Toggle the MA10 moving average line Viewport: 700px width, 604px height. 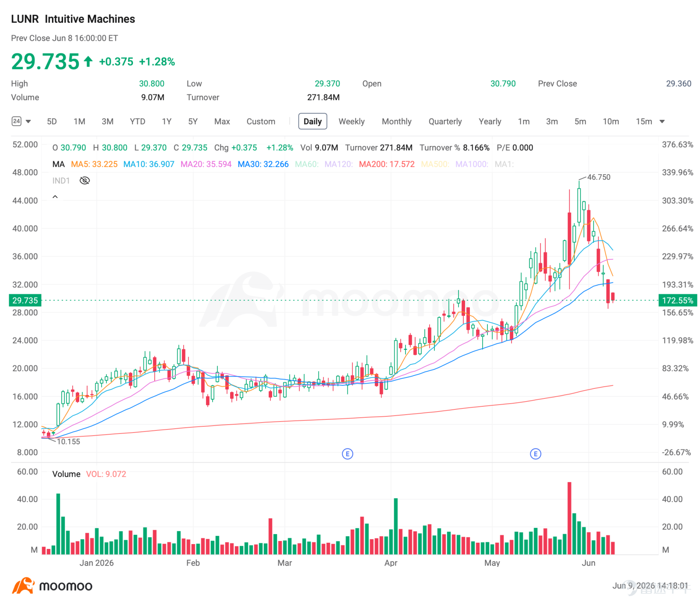coord(149,164)
